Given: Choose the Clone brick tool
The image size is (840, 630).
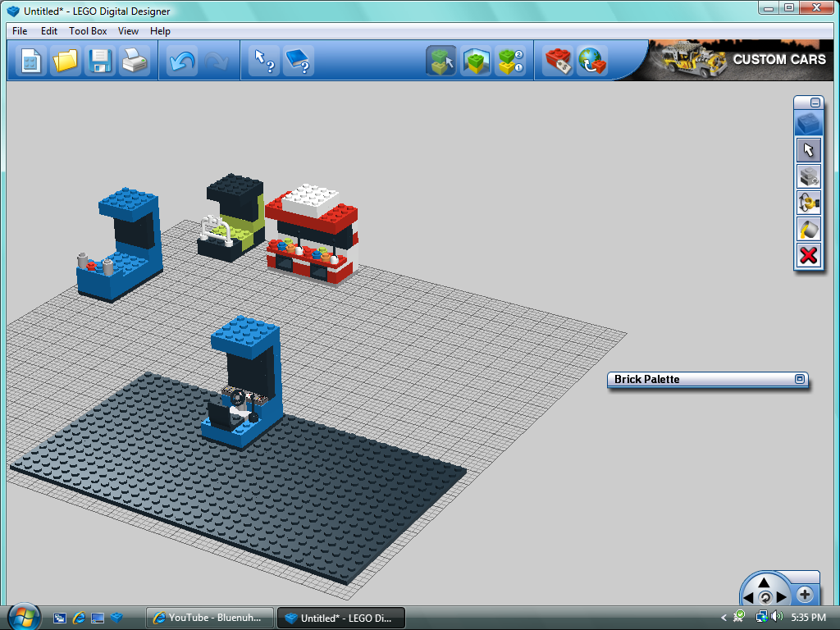Looking at the screenshot, I should tap(808, 176).
